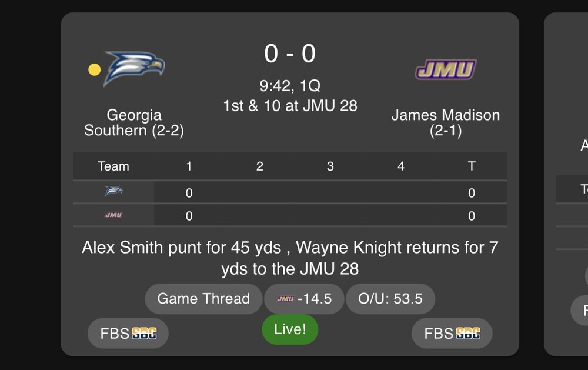Click small eagle logo in score table
The width and height of the screenshot is (588, 370).
click(113, 192)
